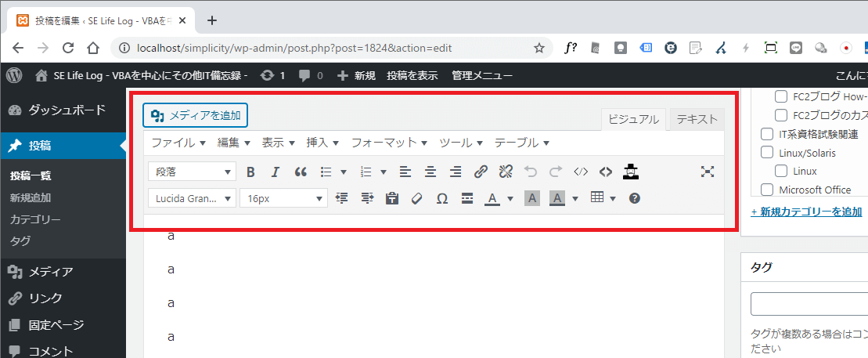Open the Lucida Grande font family dropdown
Viewport: 868px width, 358px height.
(192, 198)
